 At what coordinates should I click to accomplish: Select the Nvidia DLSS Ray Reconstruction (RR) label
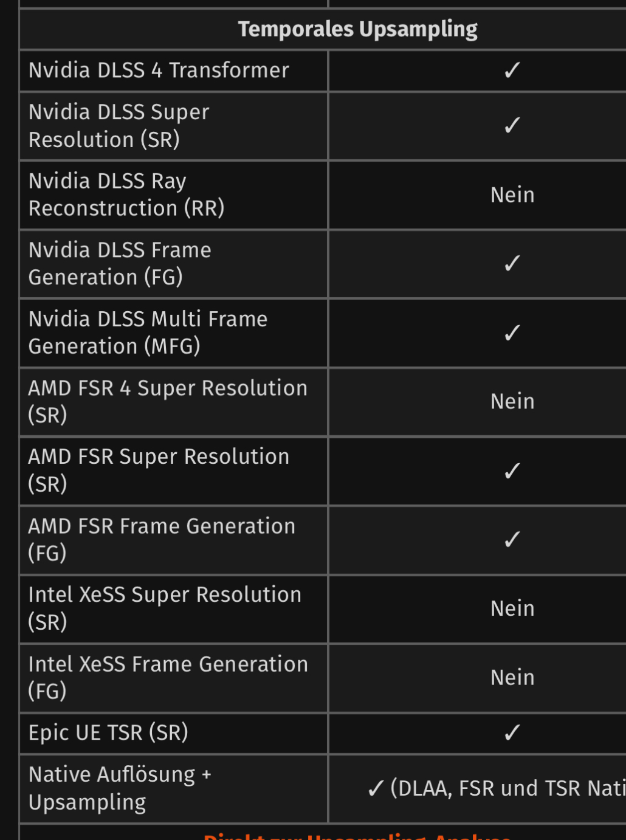[126, 195]
